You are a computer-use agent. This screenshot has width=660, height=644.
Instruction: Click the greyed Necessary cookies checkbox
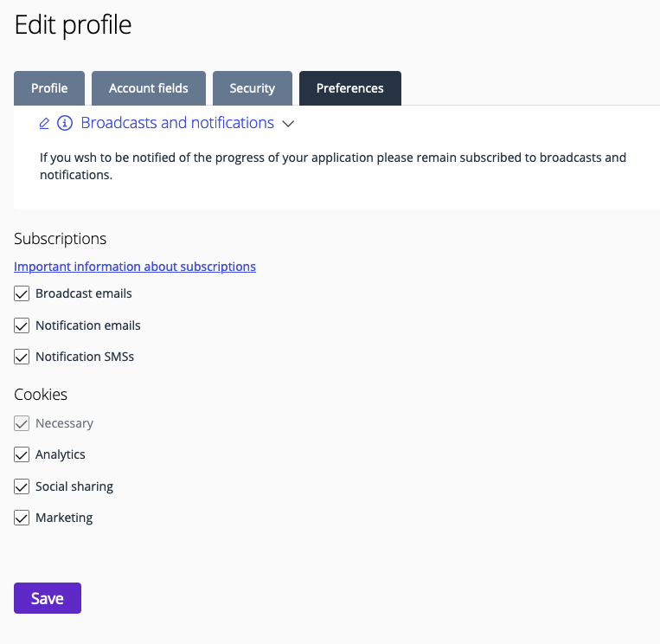tap(22, 423)
